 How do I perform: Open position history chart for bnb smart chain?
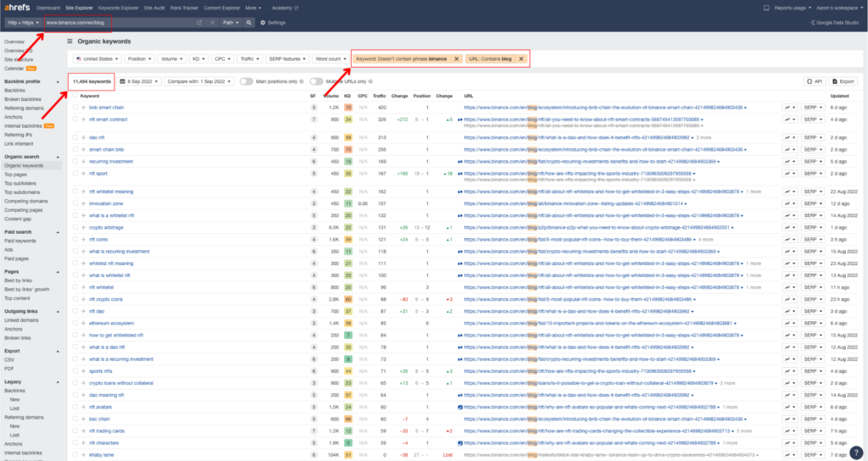(787, 108)
